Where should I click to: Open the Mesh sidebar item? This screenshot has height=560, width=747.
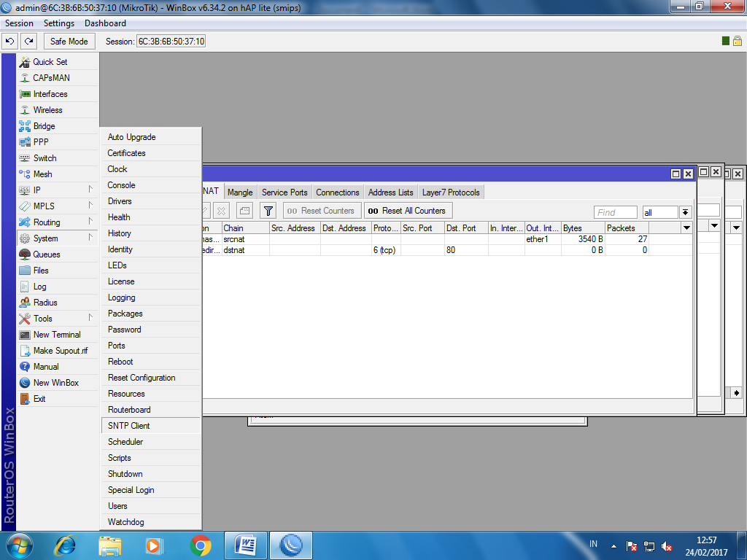click(58, 174)
